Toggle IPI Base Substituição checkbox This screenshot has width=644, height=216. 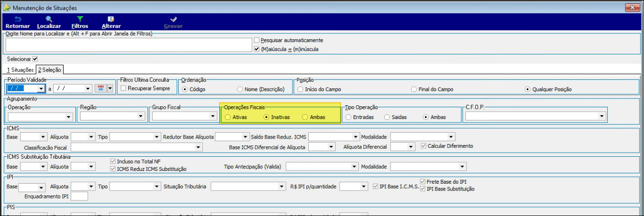(423, 189)
